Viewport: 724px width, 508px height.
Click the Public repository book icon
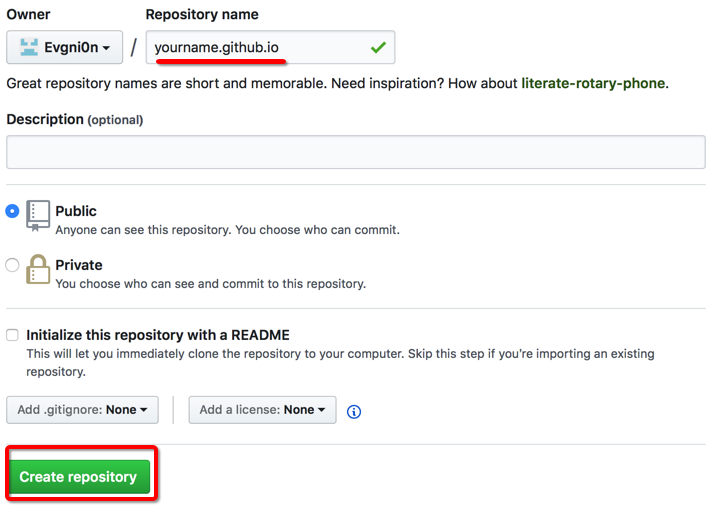38,215
